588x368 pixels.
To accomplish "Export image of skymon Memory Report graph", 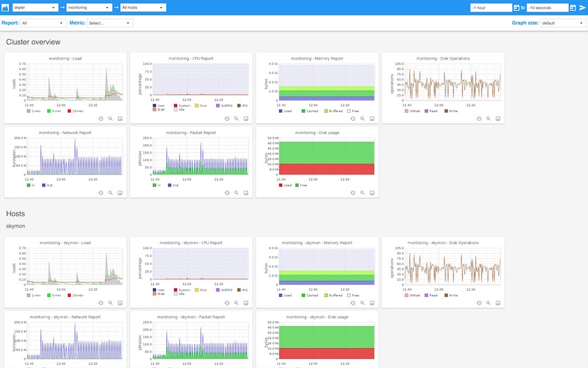I will [372, 303].
